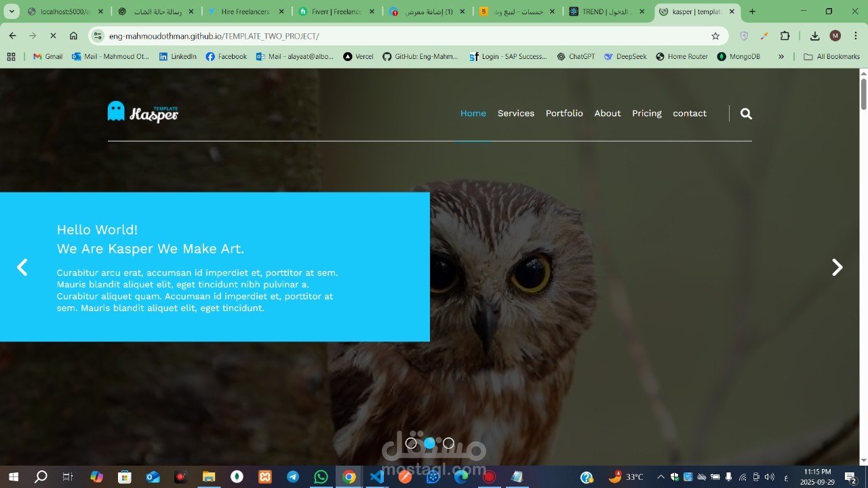Open the Services nav link
Image resolution: width=868 pixels, height=488 pixels.
pos(516,113)
